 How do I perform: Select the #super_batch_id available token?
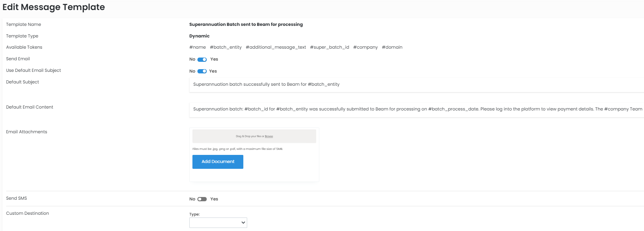(x=329, y=48)
